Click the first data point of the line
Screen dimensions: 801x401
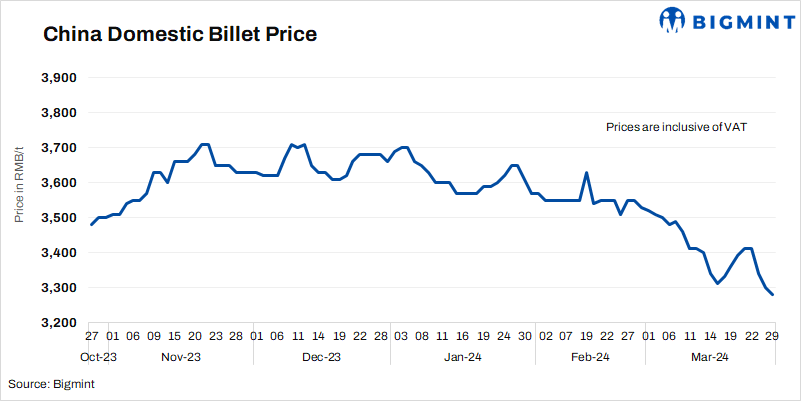[91, 225]
